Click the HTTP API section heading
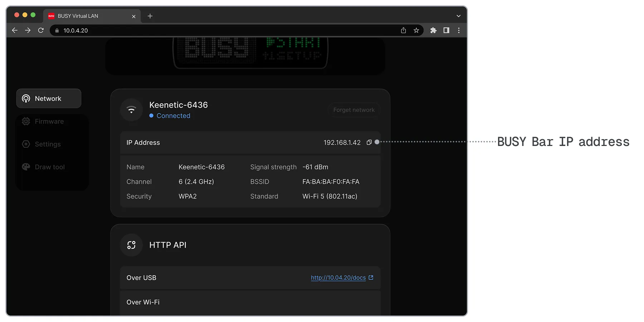Image resolution: width=644 pixels, height=322 pixels. pos(168,245)
